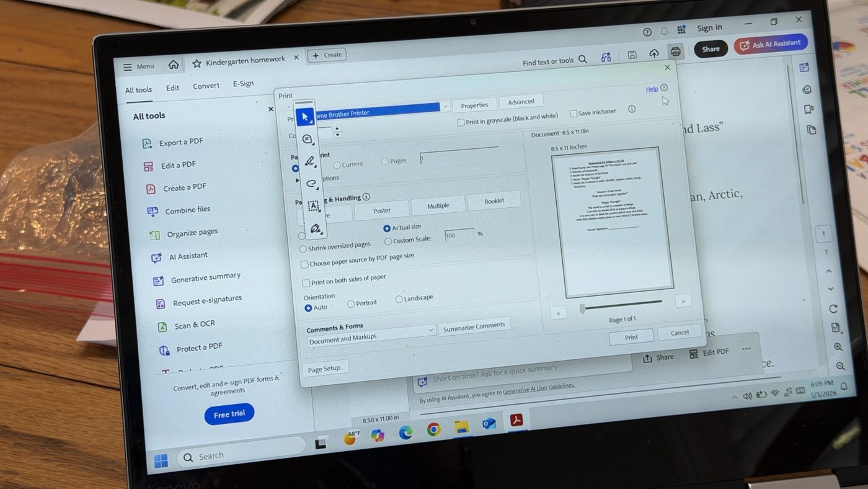Go to previous preview page arrow
The width and height of the screenshot is (868, 489).
558,313
